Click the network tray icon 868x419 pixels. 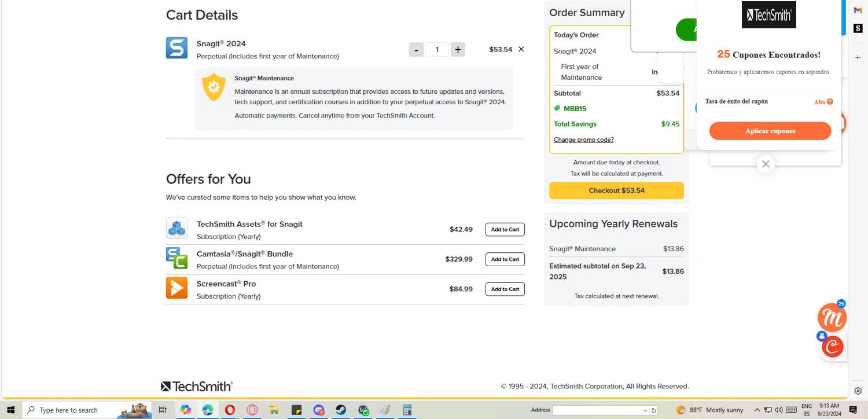point(768,410)
